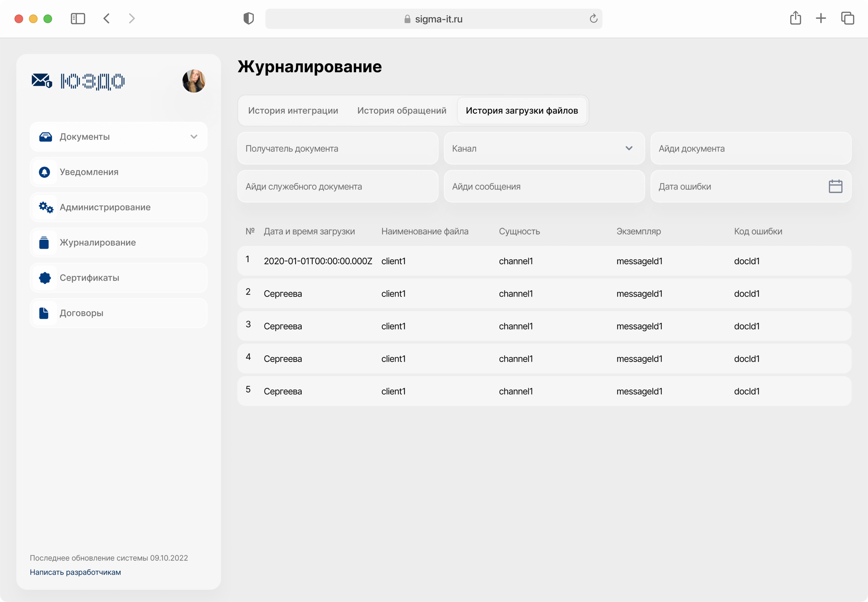The image size is (868, 602).
Task: Click the Notifications bell icon
Action: pyautogui.click(x=45, y=172)
